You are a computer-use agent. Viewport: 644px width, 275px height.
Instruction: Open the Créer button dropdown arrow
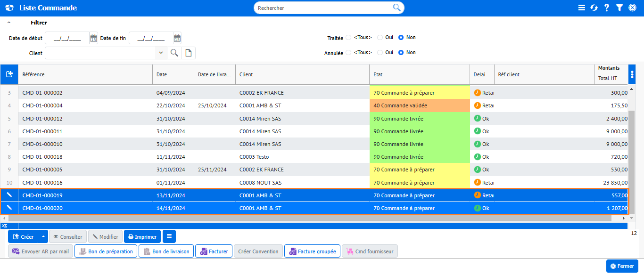[x=43, y=236]
